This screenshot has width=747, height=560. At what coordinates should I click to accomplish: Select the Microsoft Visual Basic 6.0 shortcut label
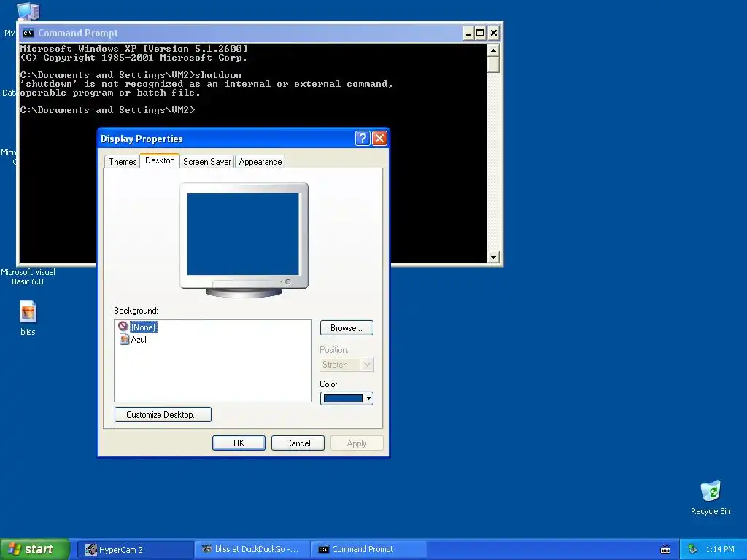pyautogui.click(x=28, y=276)
